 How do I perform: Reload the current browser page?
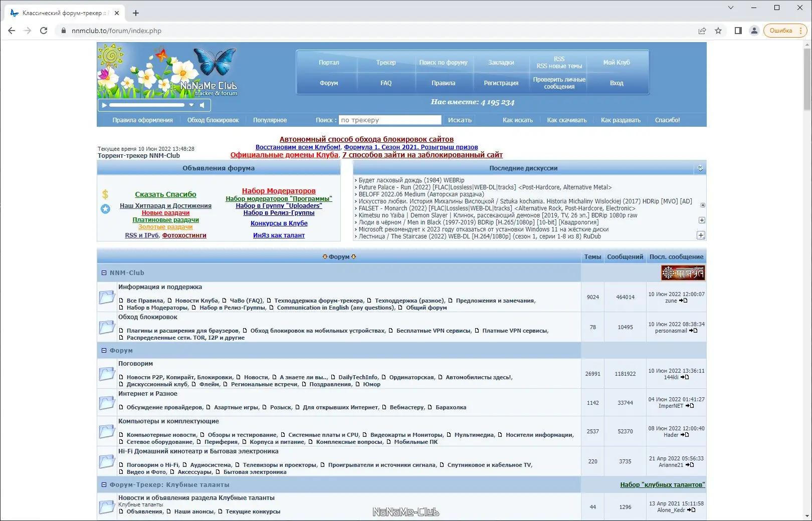tap(44, 31)
